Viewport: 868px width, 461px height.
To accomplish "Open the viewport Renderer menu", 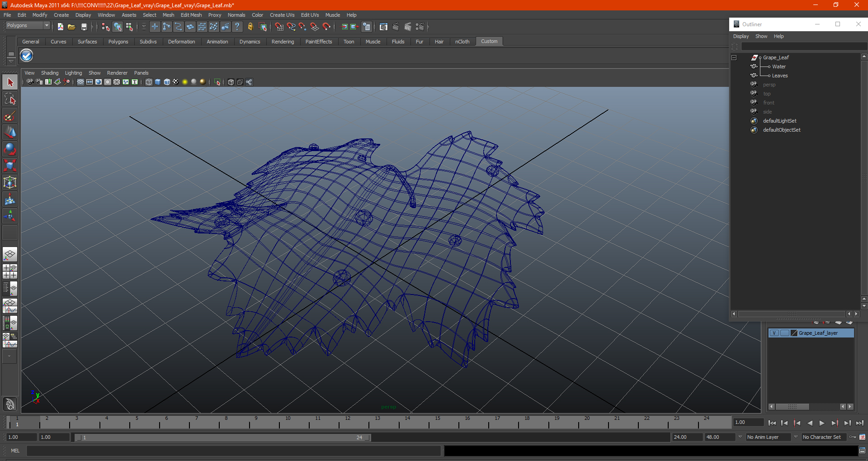I will (117, 73).
